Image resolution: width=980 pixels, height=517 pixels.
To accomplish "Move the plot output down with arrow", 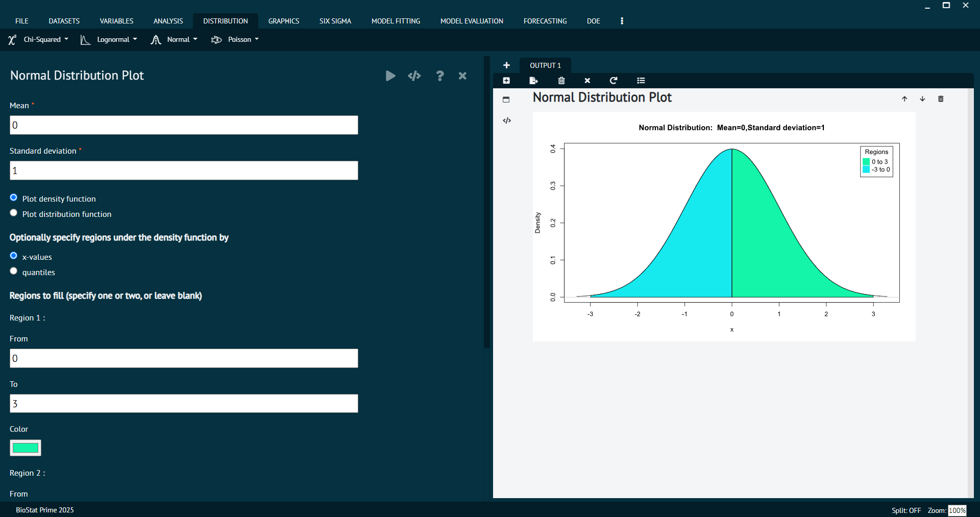I will [x=922, y=99].
